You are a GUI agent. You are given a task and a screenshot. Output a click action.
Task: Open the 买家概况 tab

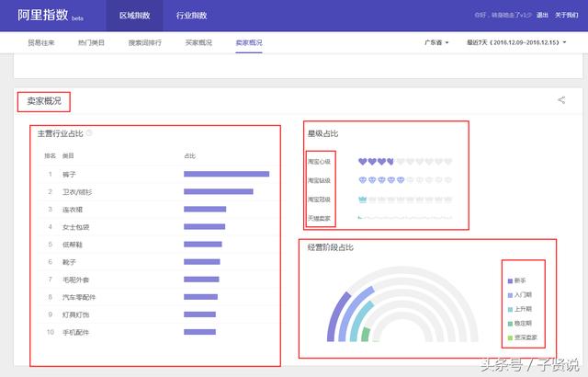pyautogui.click(x=199, y=42)
